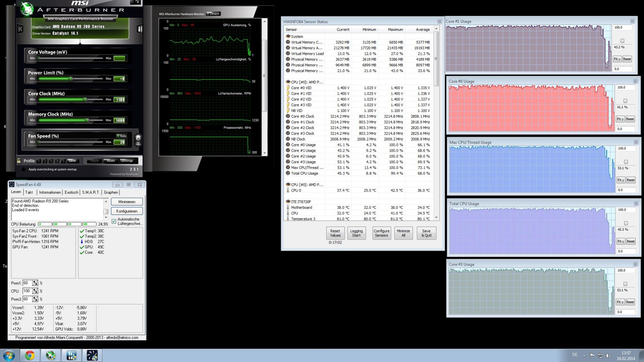Toggle the Afterburner profile lock icon
Image resolution: width=644 pixels, height=362 pixels.
coord(19,161)
